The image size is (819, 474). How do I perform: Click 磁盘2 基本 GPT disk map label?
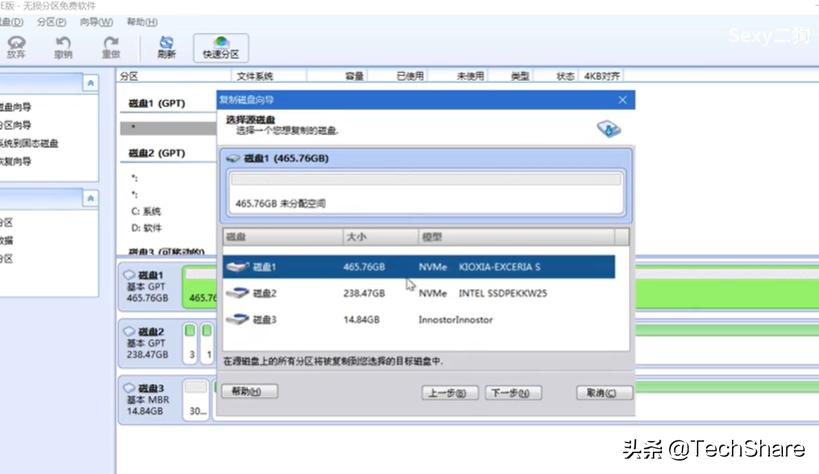point(147,343)
